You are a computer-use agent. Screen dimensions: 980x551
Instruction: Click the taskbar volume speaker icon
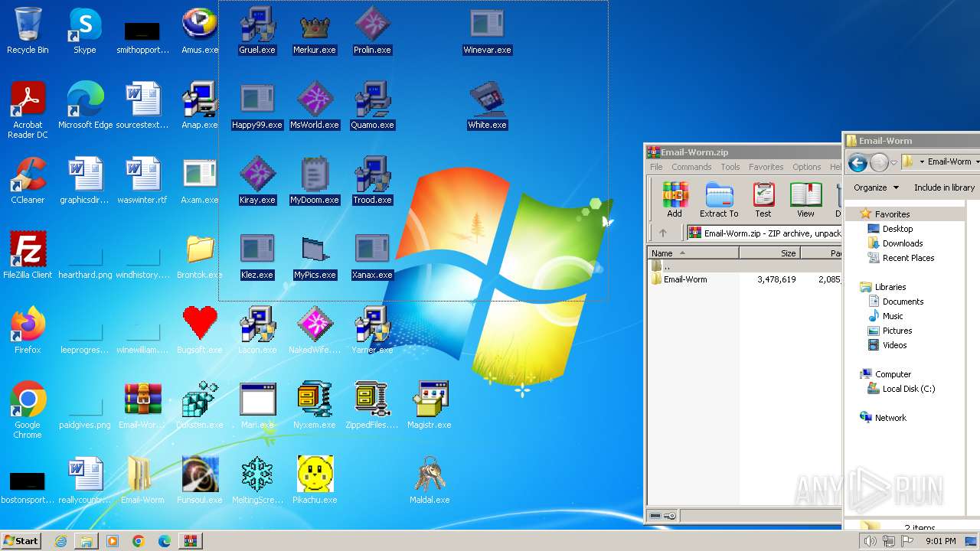coord(871,541)
